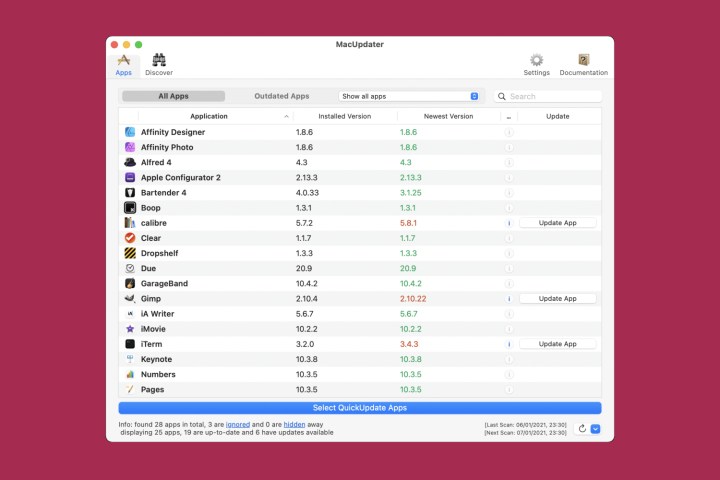
Task: Switch to the All Apps segment
Action: (173, 96)
